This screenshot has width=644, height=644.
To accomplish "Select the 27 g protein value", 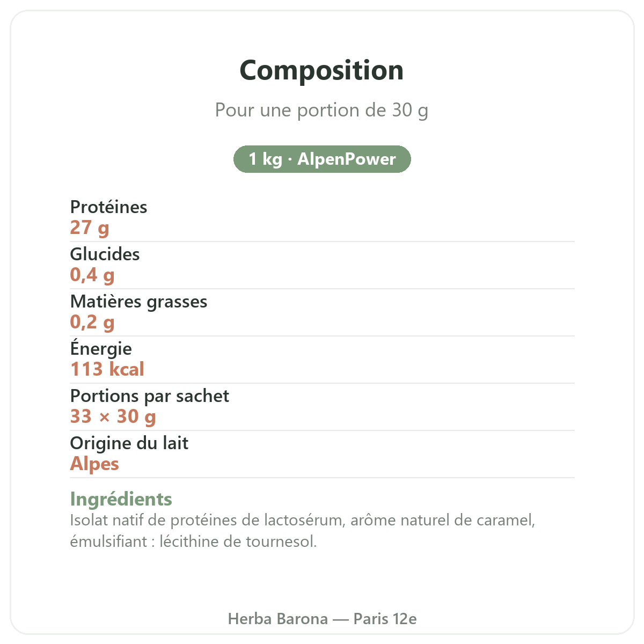I will (90, 228).
